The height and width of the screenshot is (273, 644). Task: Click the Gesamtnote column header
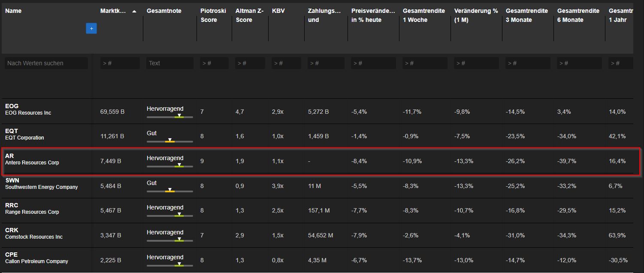(x=164, y=11)
